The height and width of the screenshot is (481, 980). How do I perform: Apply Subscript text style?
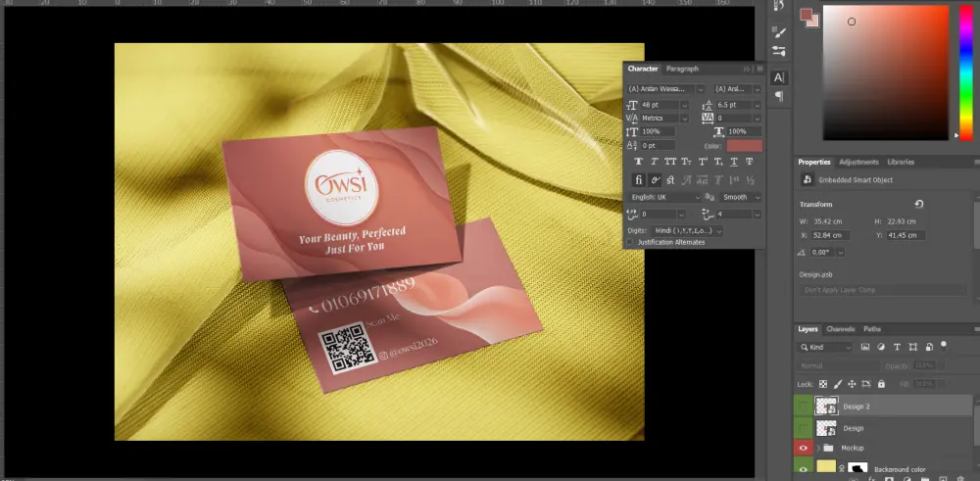[718, 162]
